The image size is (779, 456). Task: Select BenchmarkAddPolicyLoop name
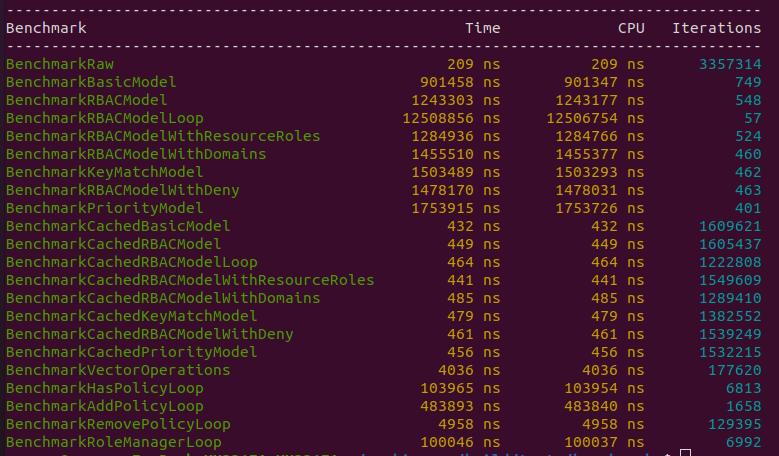coord(105,406)
